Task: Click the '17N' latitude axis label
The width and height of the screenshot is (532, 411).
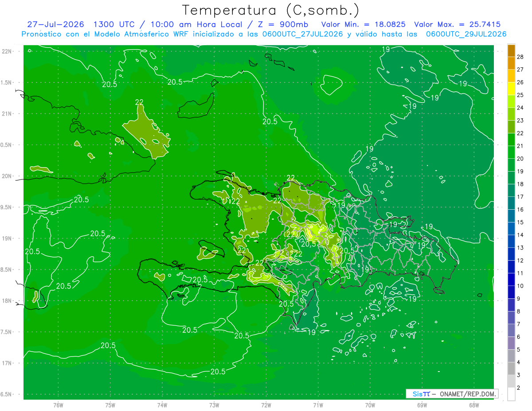Action: tap(7, 363)
